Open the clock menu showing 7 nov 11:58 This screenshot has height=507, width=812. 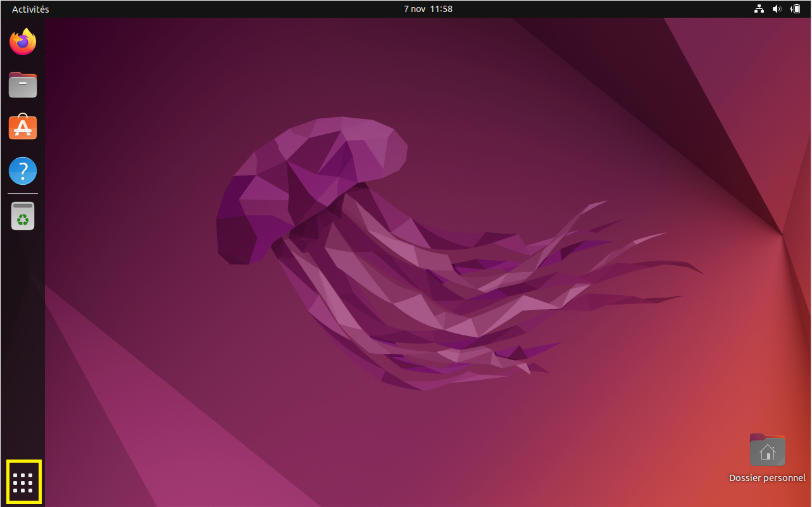pos(428,9)
